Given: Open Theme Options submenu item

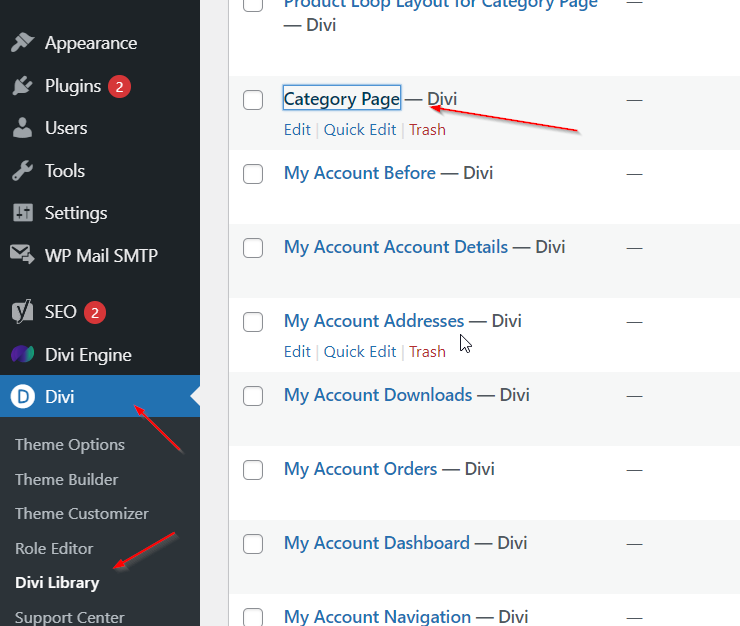Looking at the screenshot, I should 70,445.
